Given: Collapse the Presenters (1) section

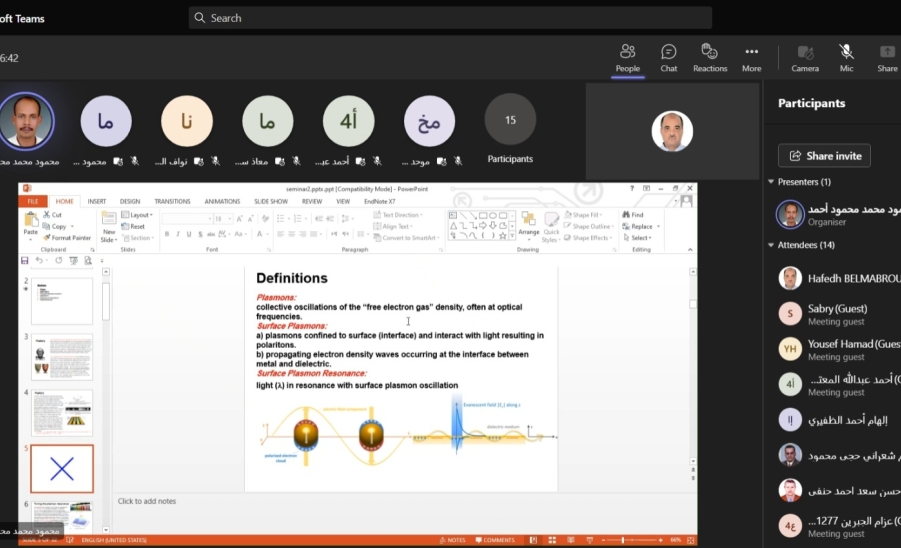Looking at the screenshot, I should [x=771, y=182].
